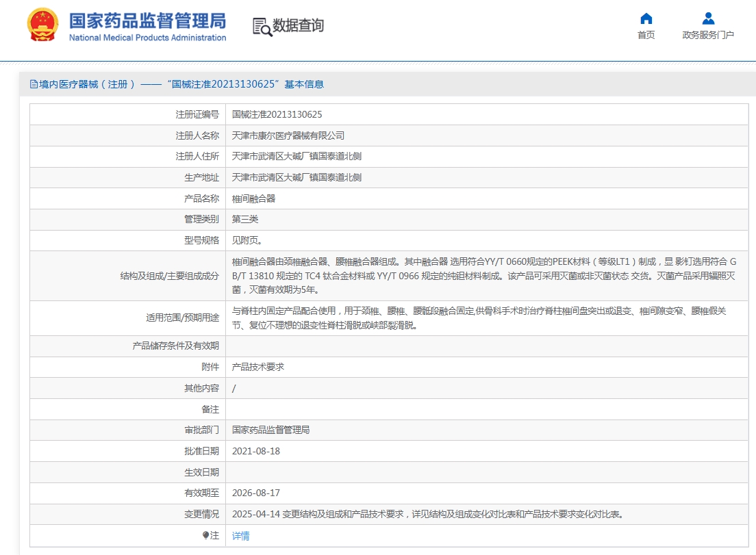The height and width of the screenshot is (555, 756).
Task: Click the 适用范围/预期用途 label
Action: point(183,318)
